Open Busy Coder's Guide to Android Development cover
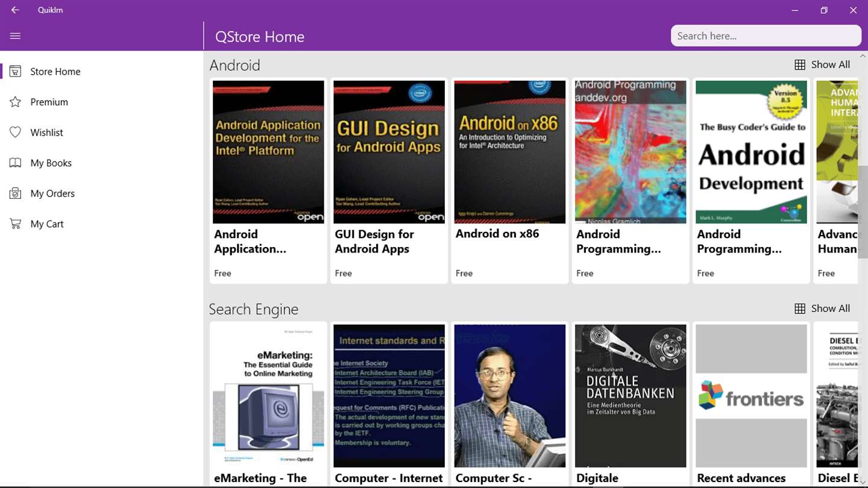Screen dimensions: 868x488 tap(751, 152)
